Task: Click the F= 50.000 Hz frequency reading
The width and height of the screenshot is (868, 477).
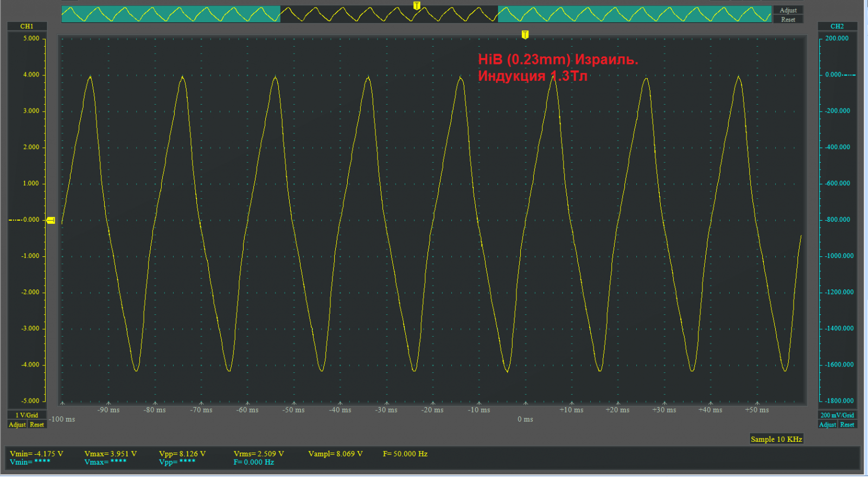Action: 405,454
